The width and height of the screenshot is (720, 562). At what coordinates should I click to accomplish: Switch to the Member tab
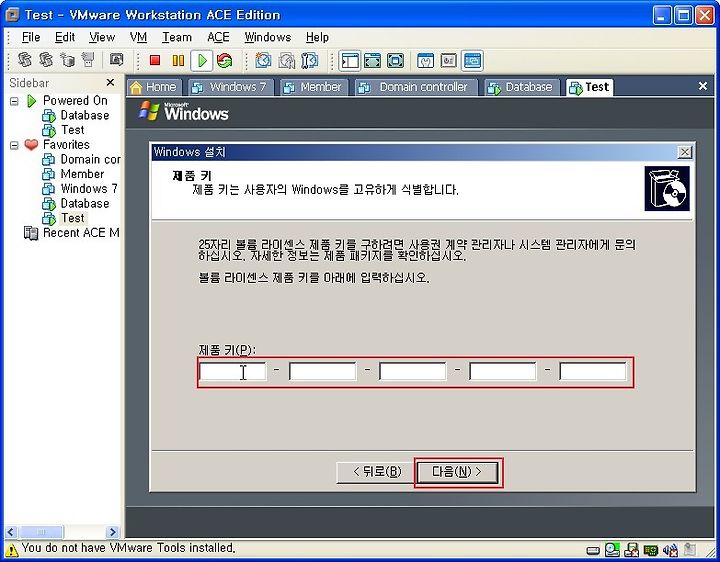[312, 87]
